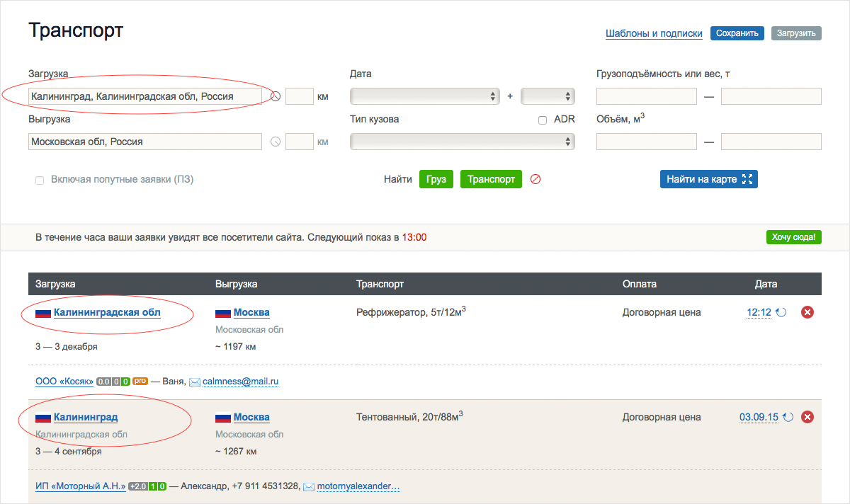The width and height of the screenshot is (850, 504).
Task: Click the radius icon next to Выгрузка field
Action: pyautogui.click(x=276, y=142)
